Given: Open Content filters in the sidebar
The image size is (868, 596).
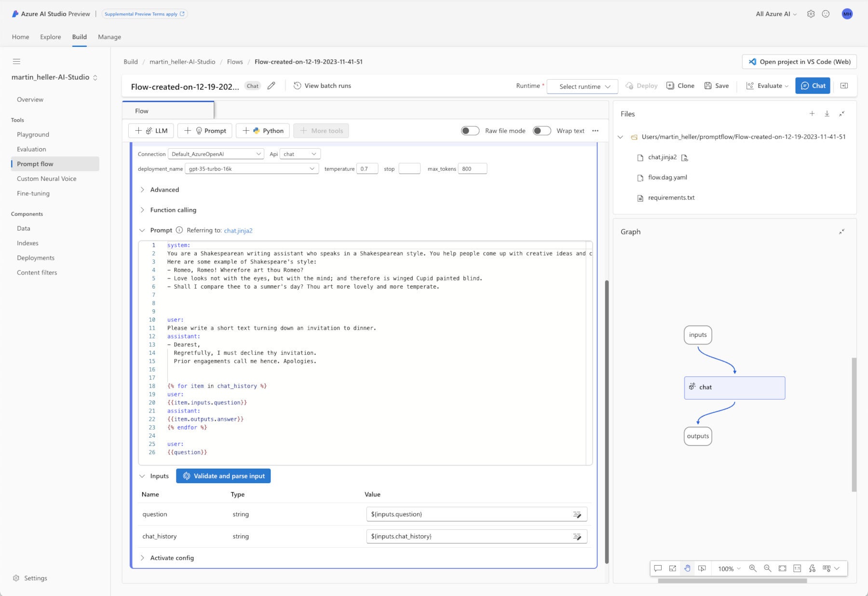Looking at the screenshot, I should tap(37, 273).
